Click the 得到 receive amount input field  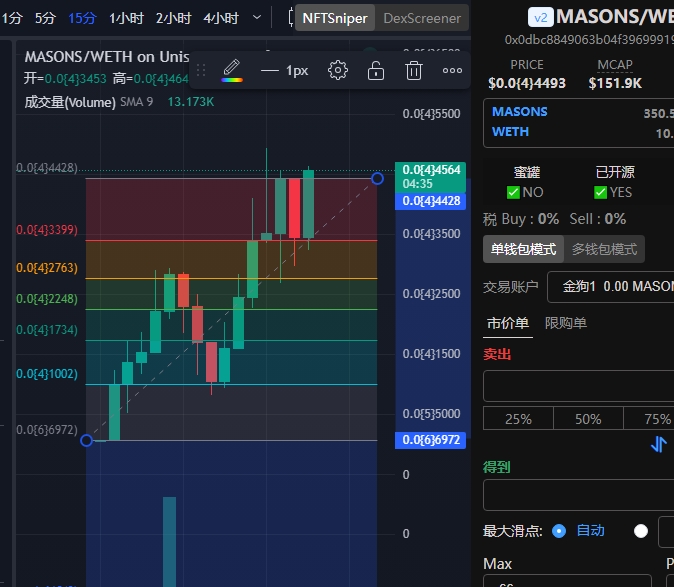click(579, 495)
